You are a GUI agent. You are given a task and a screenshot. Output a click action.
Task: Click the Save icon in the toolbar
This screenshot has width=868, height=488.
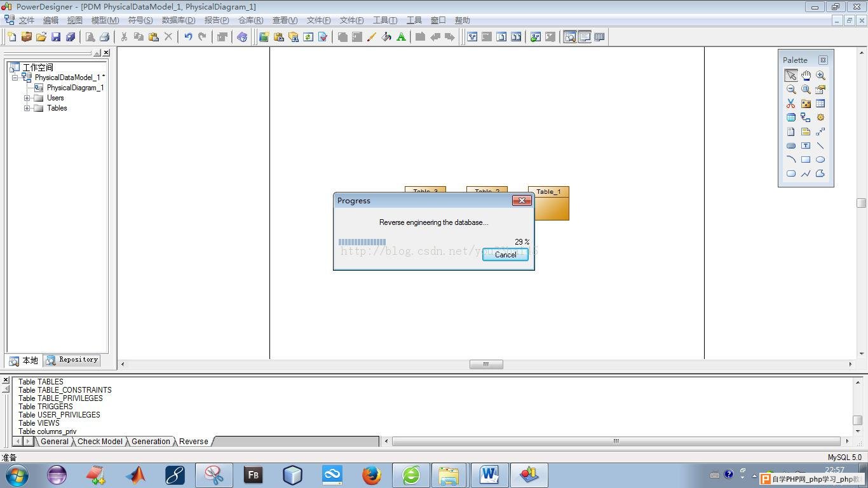(x=56, y=37)
